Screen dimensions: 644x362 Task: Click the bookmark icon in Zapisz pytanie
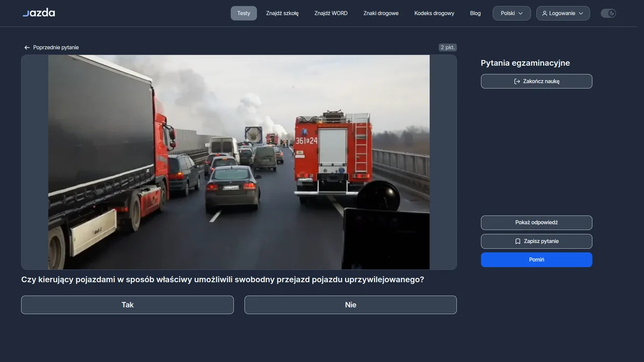coord(517,241)
